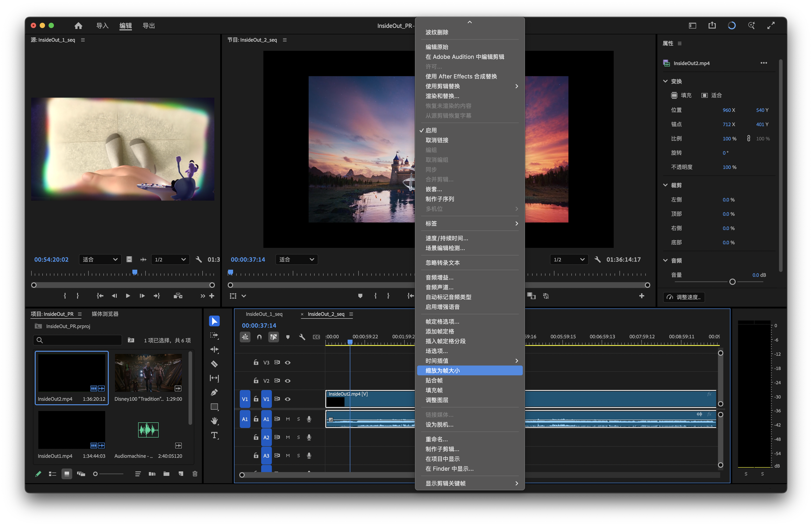
Task: Choose 缩放为帧大小 from context menu
Action: pos(470,370)
